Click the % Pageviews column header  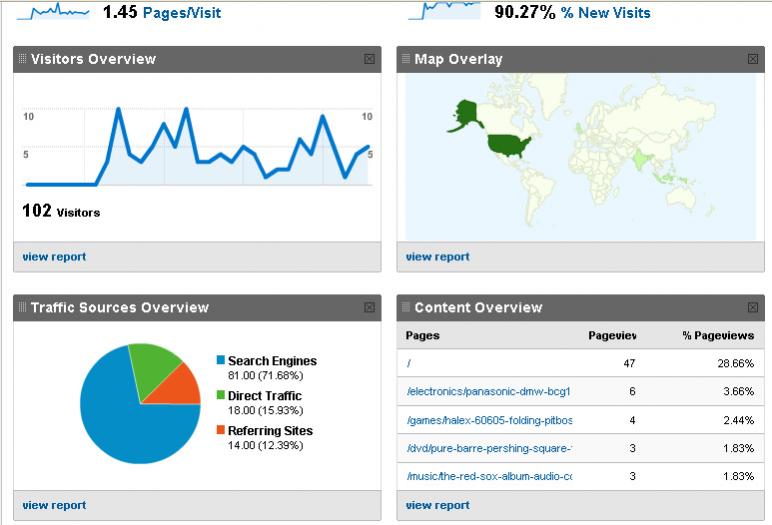click(718, 336)
